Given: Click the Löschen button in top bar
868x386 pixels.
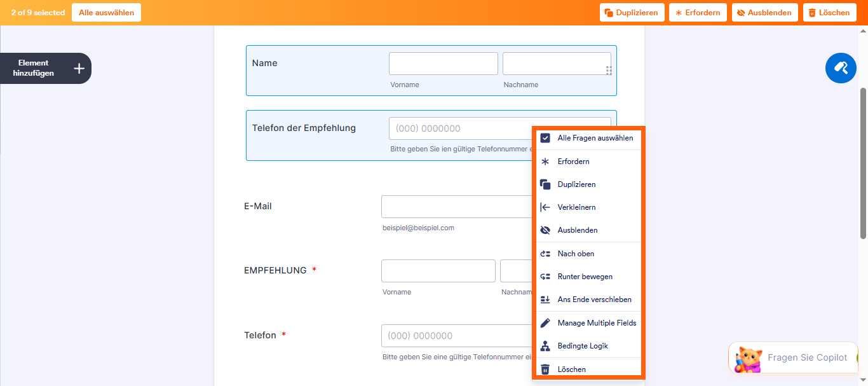Looking at the screenshot, I should pos(829,13).
